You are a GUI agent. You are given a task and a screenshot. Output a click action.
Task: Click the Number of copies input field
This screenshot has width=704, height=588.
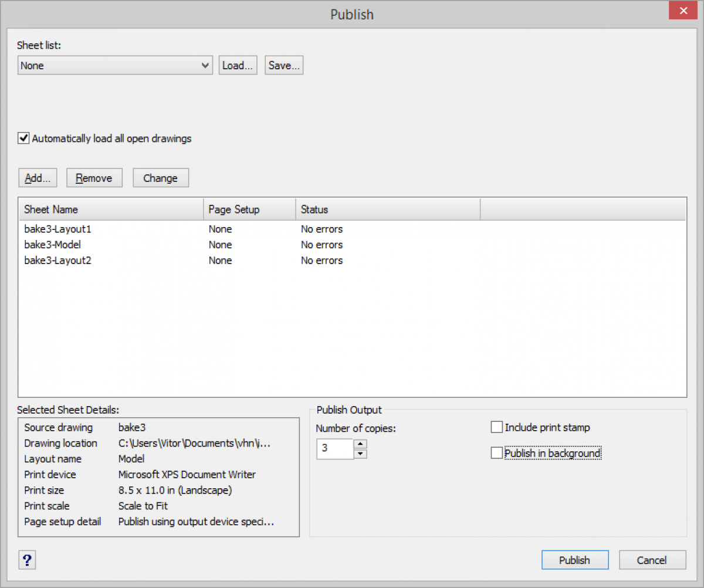335,449
